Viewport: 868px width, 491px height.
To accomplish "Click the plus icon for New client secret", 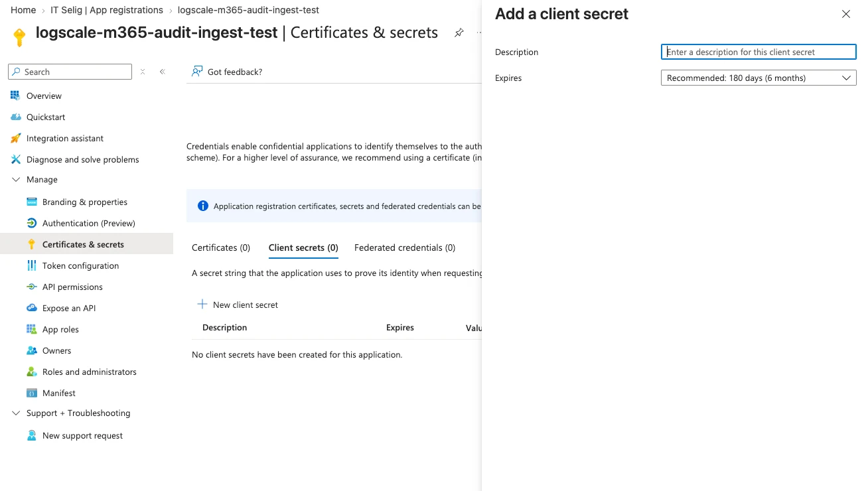I will tap(202, 305).
